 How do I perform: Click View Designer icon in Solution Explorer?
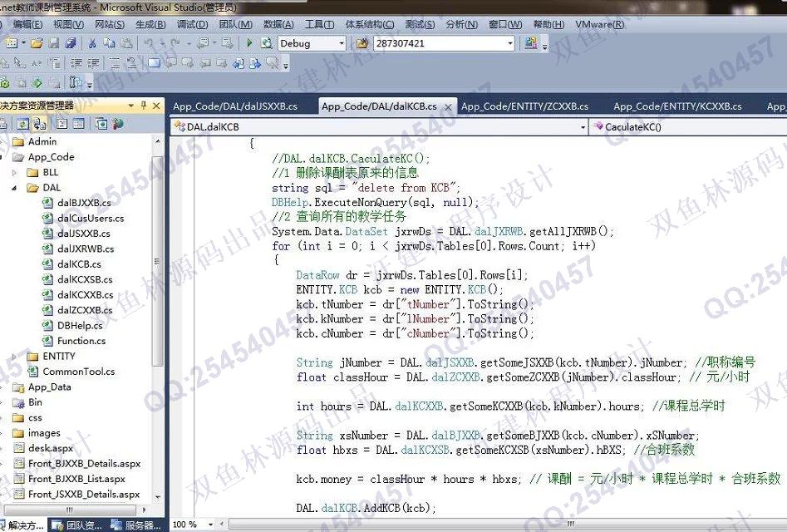(79, 124)
